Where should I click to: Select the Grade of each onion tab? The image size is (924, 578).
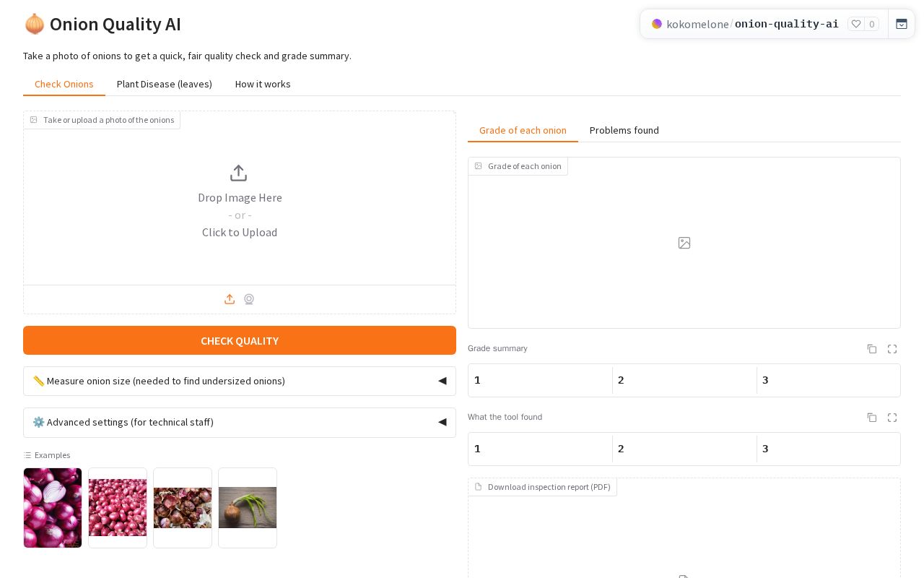click(x=523, y=130)
